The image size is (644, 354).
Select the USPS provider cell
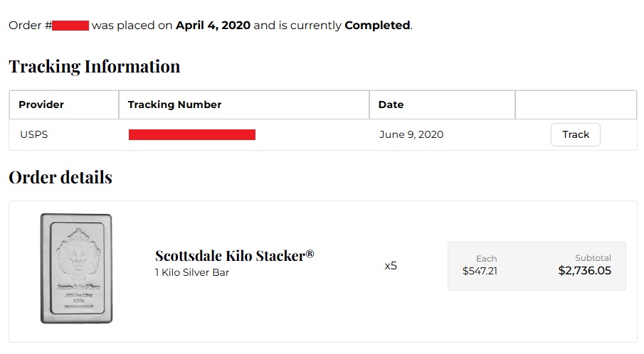pyautogui.click(x=34, y=134)
